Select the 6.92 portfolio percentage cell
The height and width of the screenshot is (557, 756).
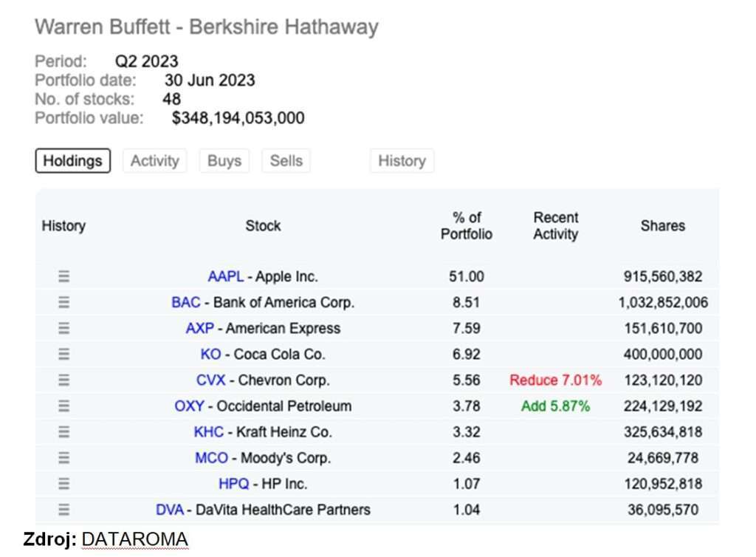point(467,354)
